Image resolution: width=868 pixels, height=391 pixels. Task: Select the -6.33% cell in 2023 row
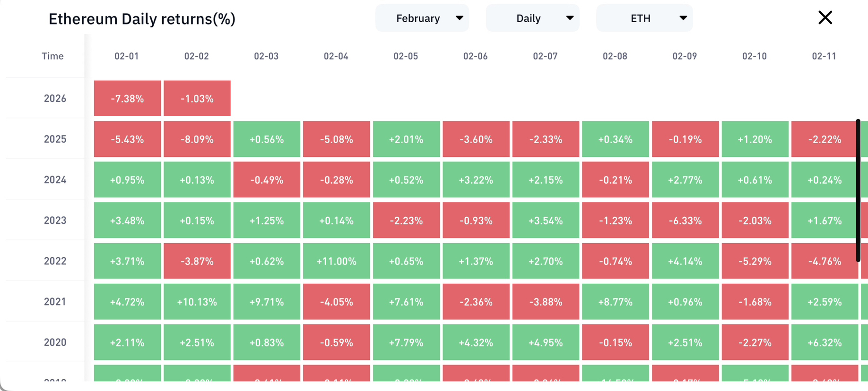pos(685,221)
